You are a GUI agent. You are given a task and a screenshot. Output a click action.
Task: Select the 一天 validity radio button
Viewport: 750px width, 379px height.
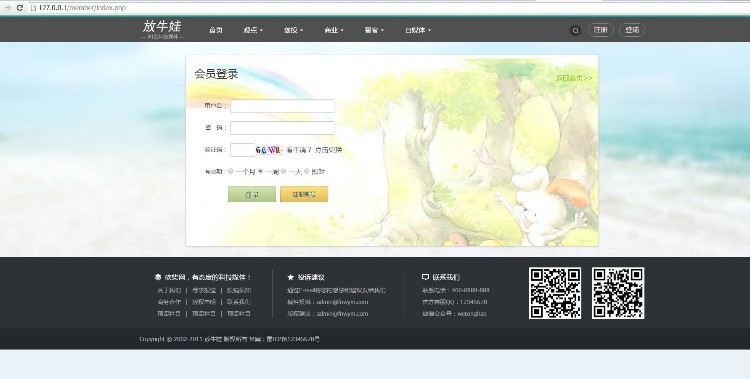click(x=284, y=171)
